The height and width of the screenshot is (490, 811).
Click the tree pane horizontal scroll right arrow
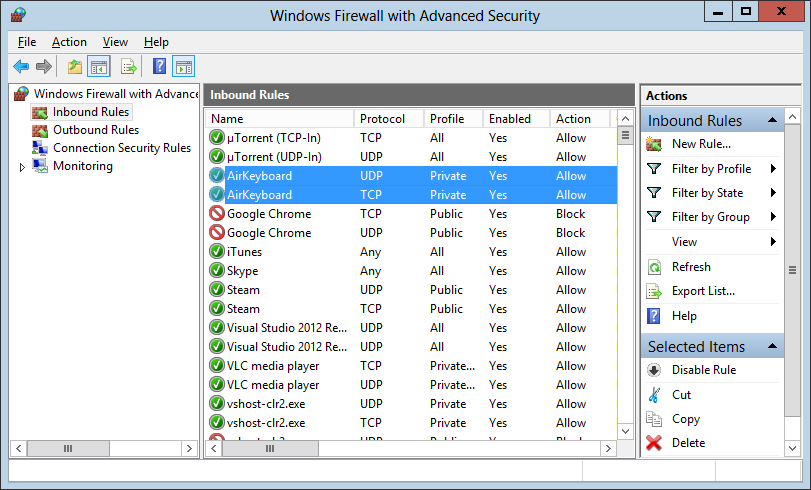coord(189,448)
